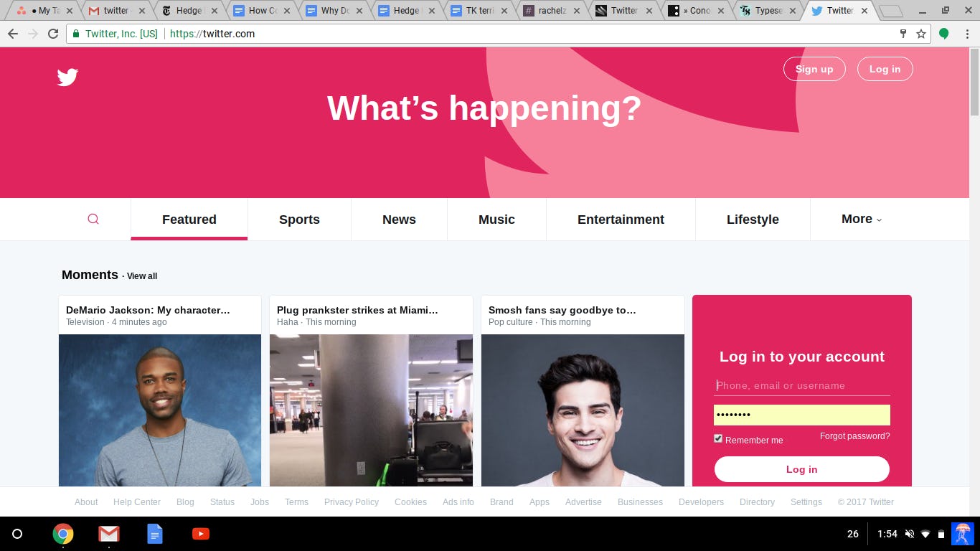This screenshot has height=551, width=980.
Task: Open the Status footer link
Action: [x=222, y=502]
